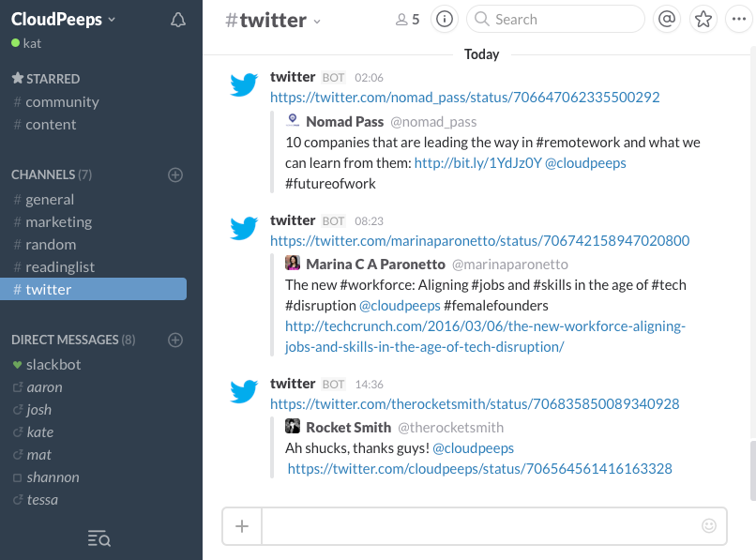756x560 pixels.
Task: Click the 14:36 message timestamp
Action: click(x=369, y=385)
